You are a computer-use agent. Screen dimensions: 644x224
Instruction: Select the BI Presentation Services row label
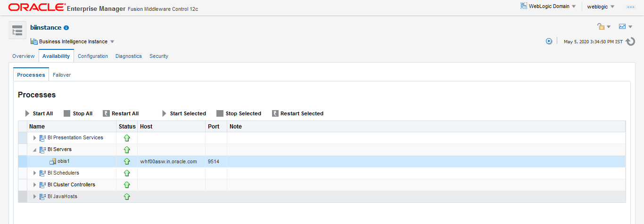[x=75, y=138]
